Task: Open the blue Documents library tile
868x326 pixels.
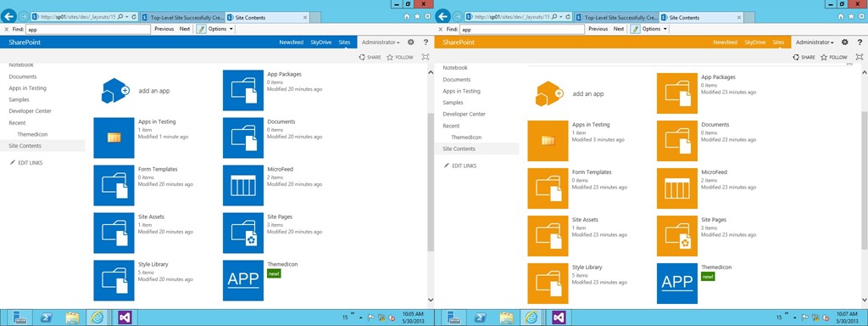Action: 243,138
